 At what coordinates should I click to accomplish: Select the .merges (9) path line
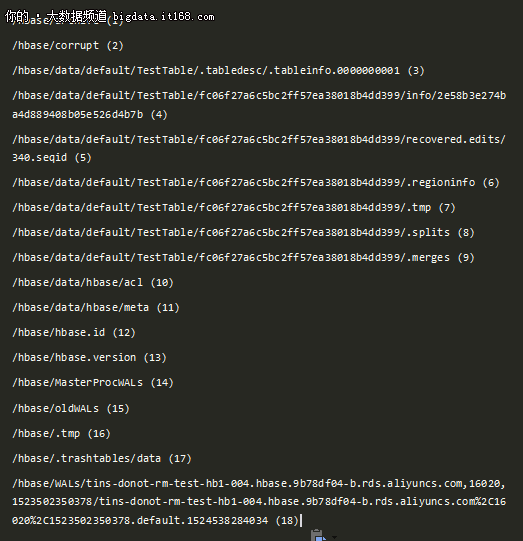[x=244, y=258]
